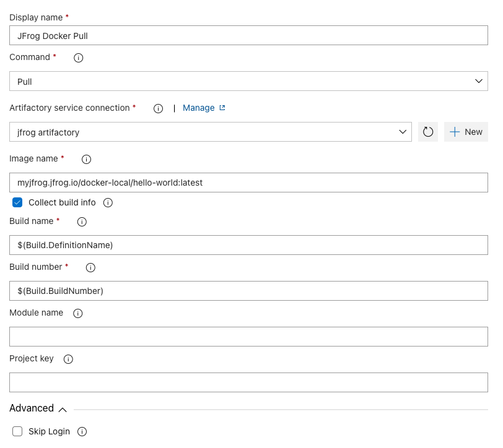This screenshot has width=503, height=448.
Task: Disable the Collect build info checkbox
Action: [x=17, y=202]
